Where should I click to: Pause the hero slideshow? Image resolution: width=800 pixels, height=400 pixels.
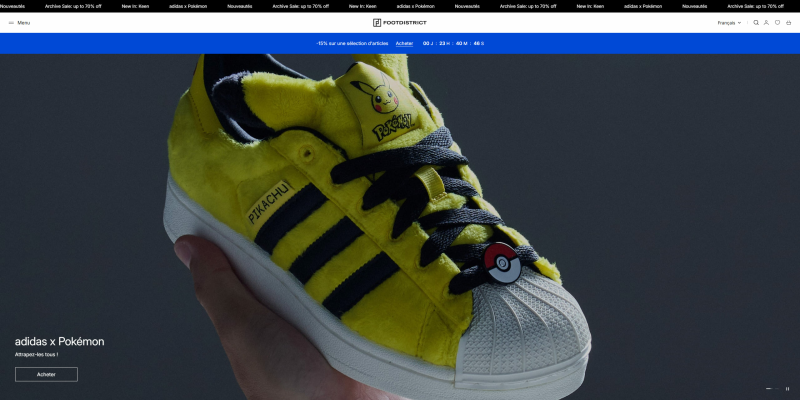(787, 389)
